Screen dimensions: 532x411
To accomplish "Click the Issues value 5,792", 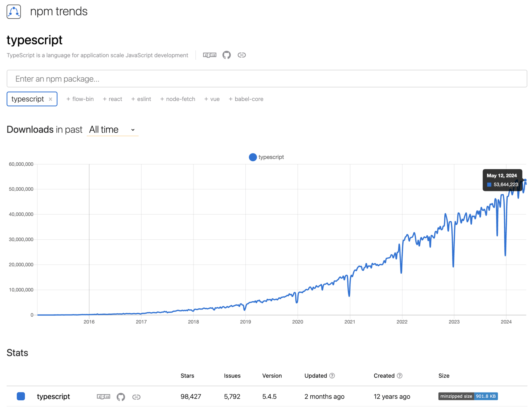I will tap(232, 396).
